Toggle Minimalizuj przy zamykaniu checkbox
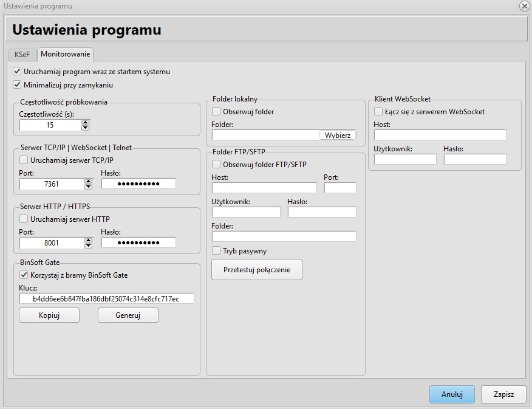Image resolution: width=532 pixels, height=409 pixels. pos(17,85)
